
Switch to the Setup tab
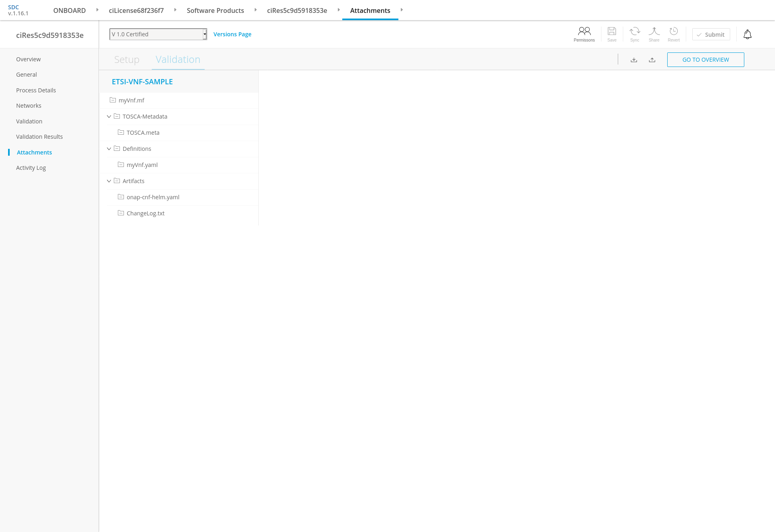[127, 59]
